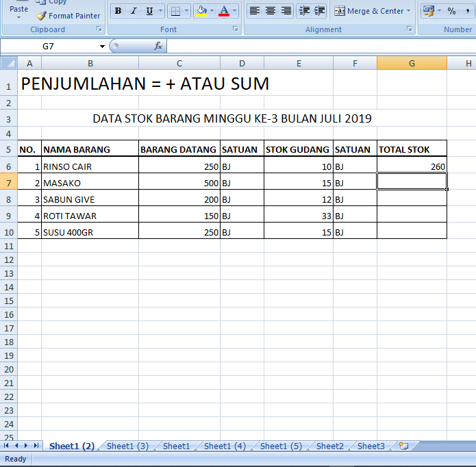Screen dimensions: 476x467
Task: Click the Name Box showing G7
Action: coord(49,47)
